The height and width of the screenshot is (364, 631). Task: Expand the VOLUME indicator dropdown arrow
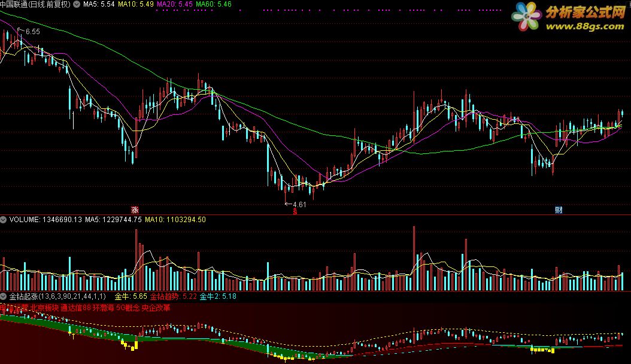pos(3,220)
